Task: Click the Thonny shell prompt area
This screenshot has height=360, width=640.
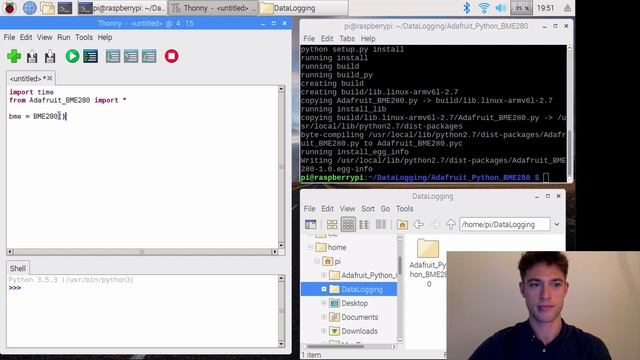Action: click(x=143, y=310)
